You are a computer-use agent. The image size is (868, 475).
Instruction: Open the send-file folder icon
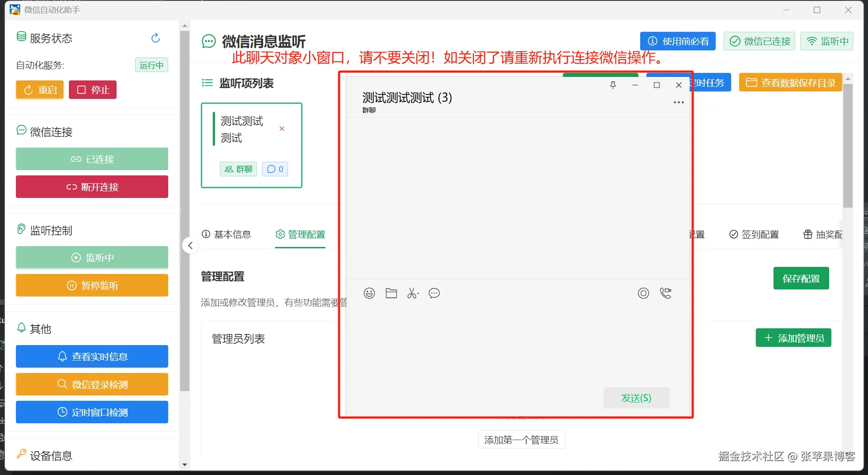coord(391,293)
